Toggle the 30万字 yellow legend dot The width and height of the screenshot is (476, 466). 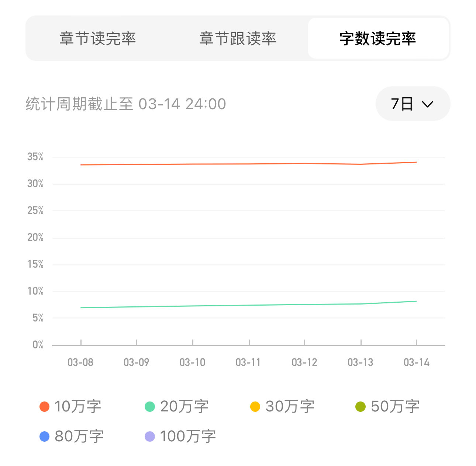tap(255, 407)
